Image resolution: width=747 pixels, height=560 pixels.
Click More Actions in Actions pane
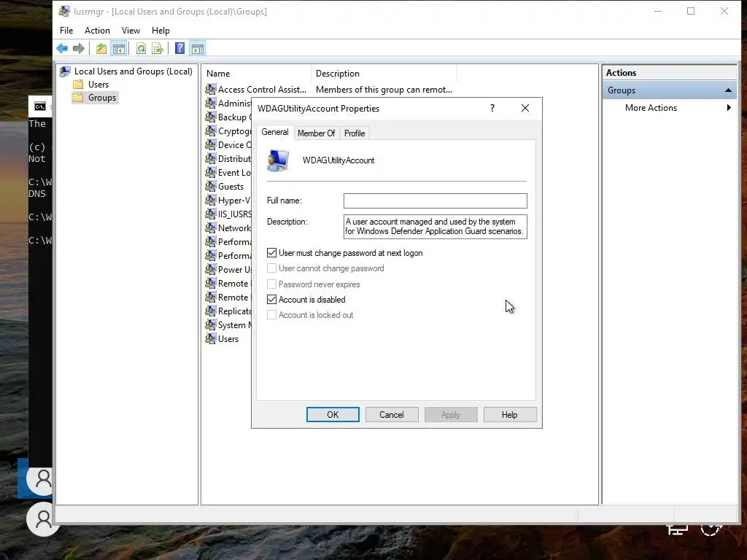[651, 108]
